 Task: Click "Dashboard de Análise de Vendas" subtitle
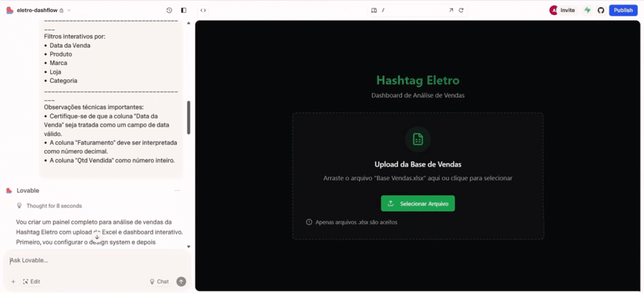tap(418, 95)
